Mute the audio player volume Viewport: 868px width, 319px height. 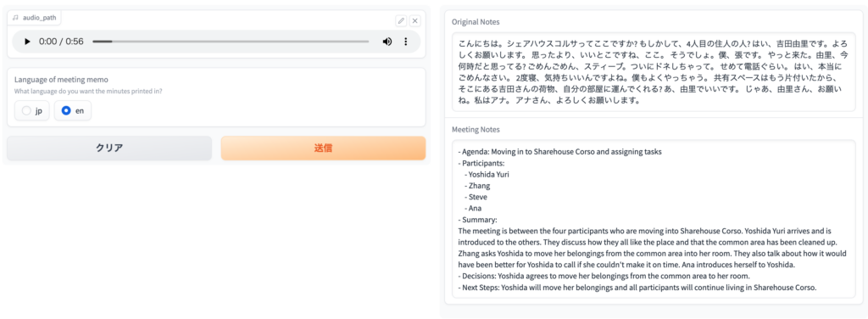(387, 42)
